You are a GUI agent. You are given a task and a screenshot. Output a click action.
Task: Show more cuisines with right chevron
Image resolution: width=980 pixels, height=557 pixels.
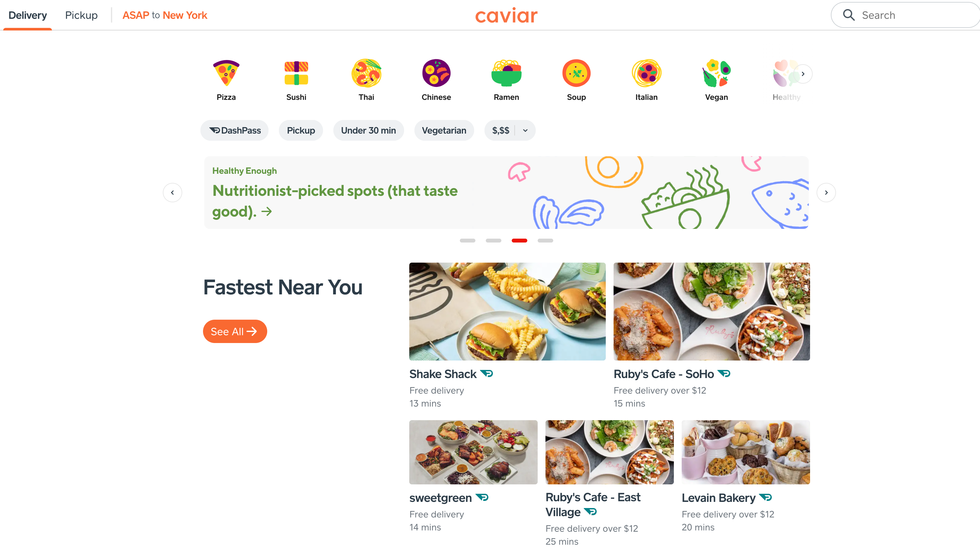803,74
